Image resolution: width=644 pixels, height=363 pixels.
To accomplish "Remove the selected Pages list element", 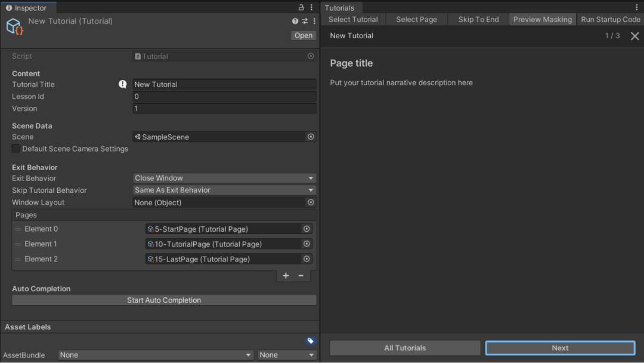I will point(301,275).
